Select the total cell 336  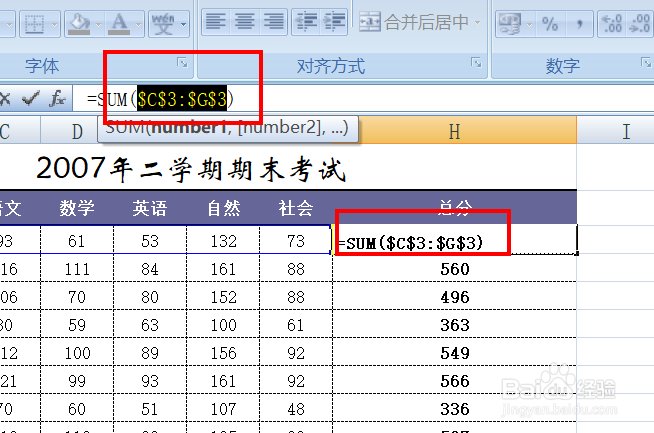pyautogui.click(x=455, y=408)
